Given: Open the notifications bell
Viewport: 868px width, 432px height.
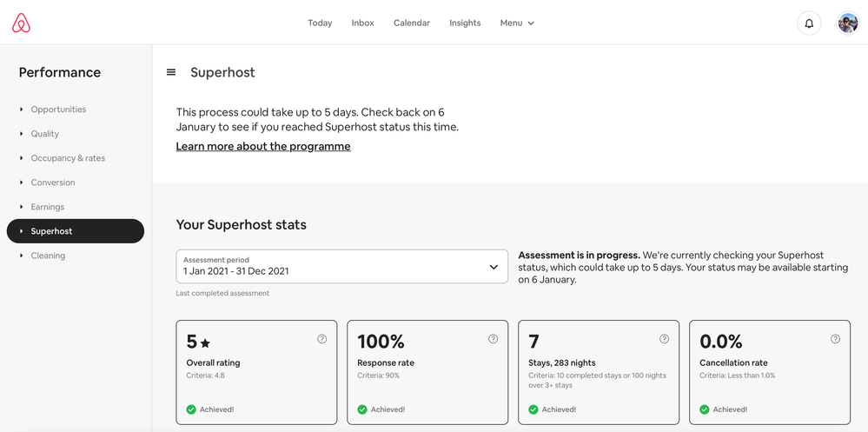Looking at the screenshot, I should 809,23.
